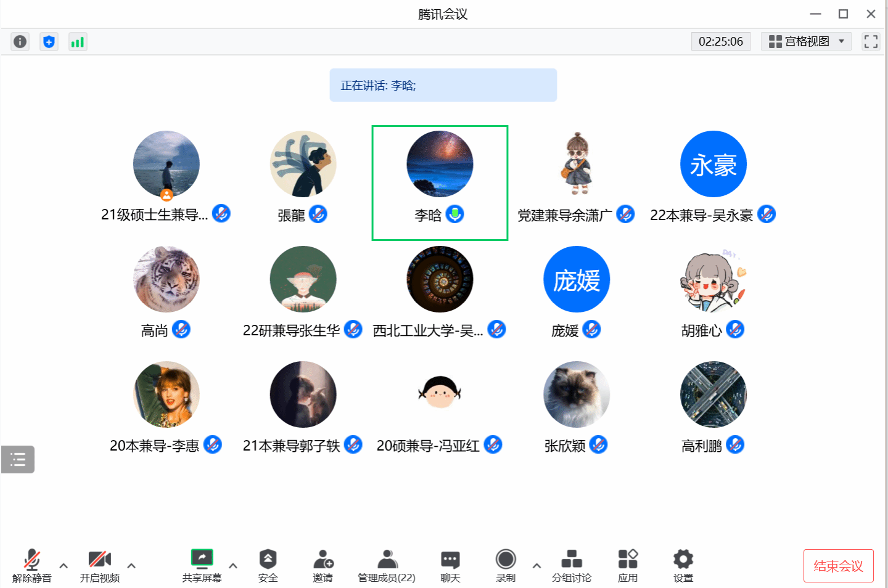Click the blue security shield icon

(x=49, y=41)
